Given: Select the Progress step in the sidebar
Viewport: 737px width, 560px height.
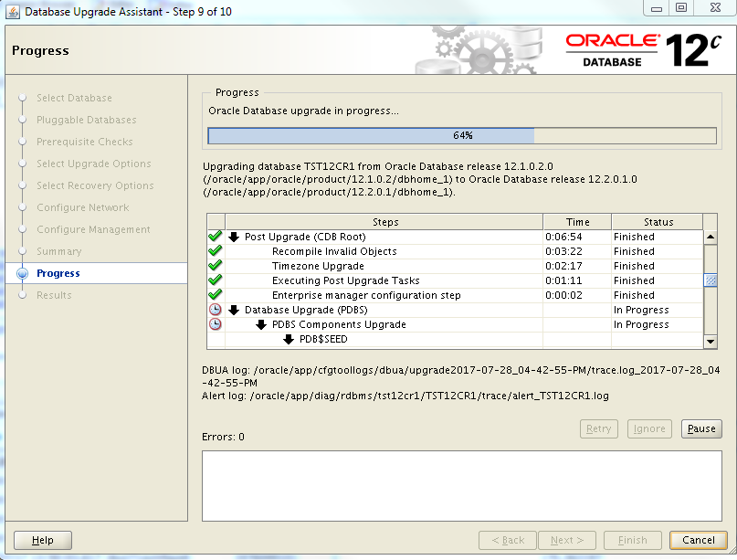Looking at the screenshot, I should tap(58, 273).
